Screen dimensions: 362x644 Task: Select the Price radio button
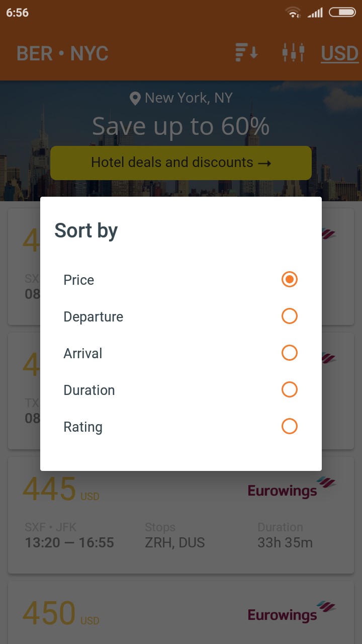pos(290,279)
